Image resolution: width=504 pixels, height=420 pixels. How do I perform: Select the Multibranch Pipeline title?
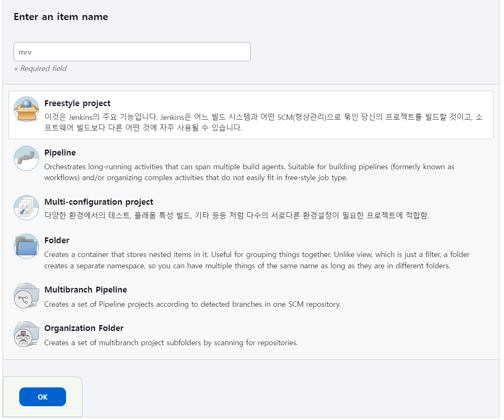86,290
